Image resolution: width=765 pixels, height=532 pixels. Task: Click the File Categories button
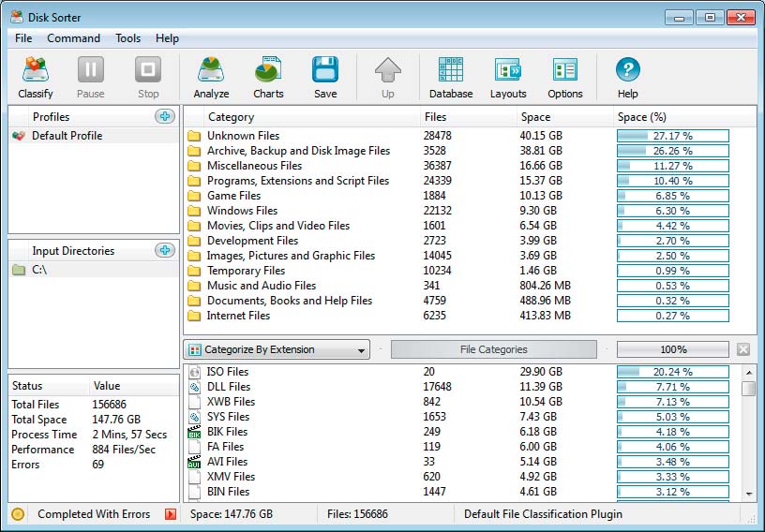(x=494, y=349)
